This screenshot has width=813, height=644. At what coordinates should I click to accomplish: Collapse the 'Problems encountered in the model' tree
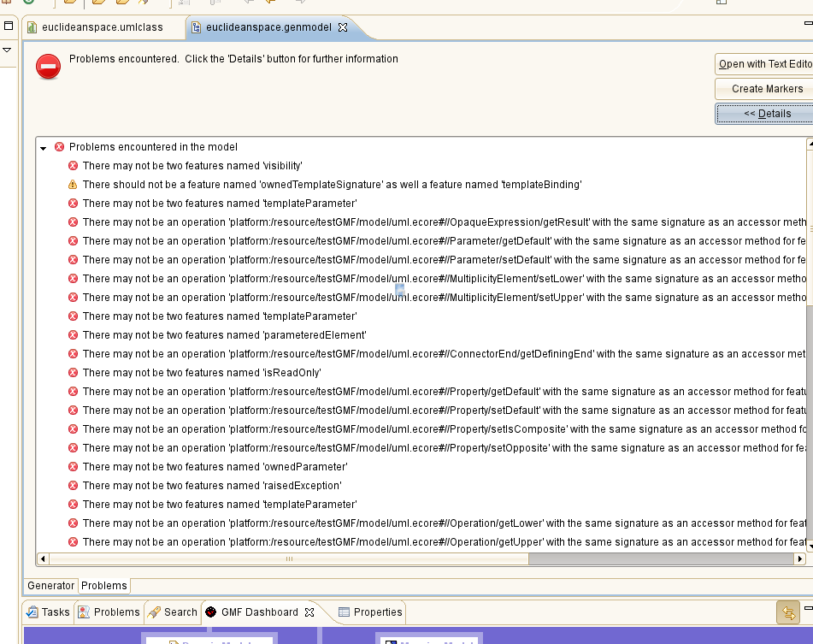point(43,148)
